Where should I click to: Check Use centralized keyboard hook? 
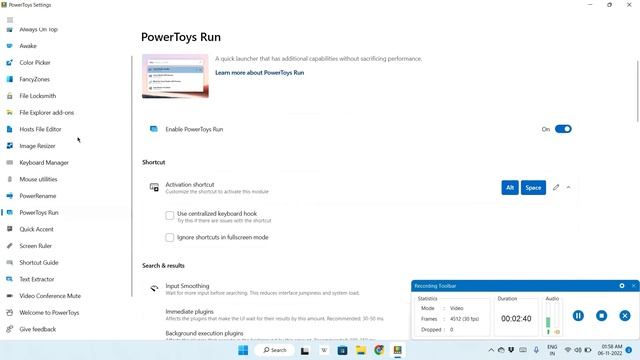[x=170, y=216]
